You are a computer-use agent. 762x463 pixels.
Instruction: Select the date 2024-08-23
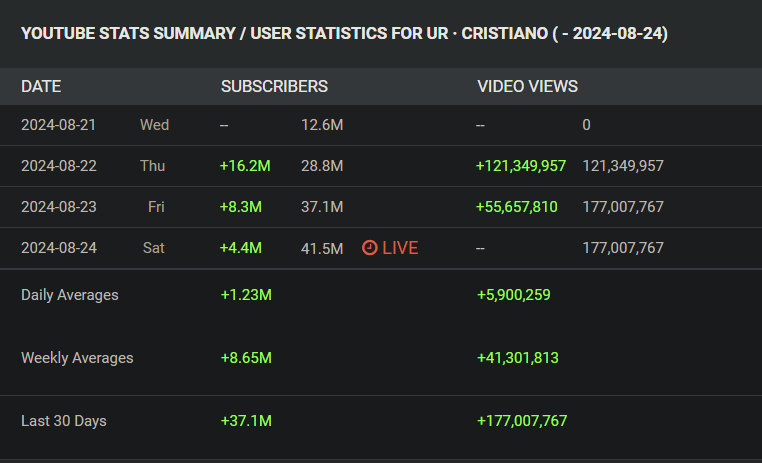pos(58,207)
